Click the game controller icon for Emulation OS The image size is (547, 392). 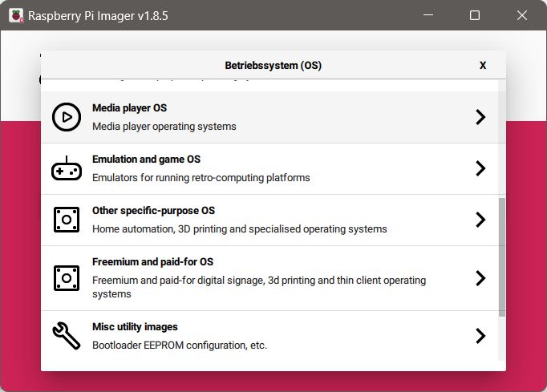click(67, 168)
